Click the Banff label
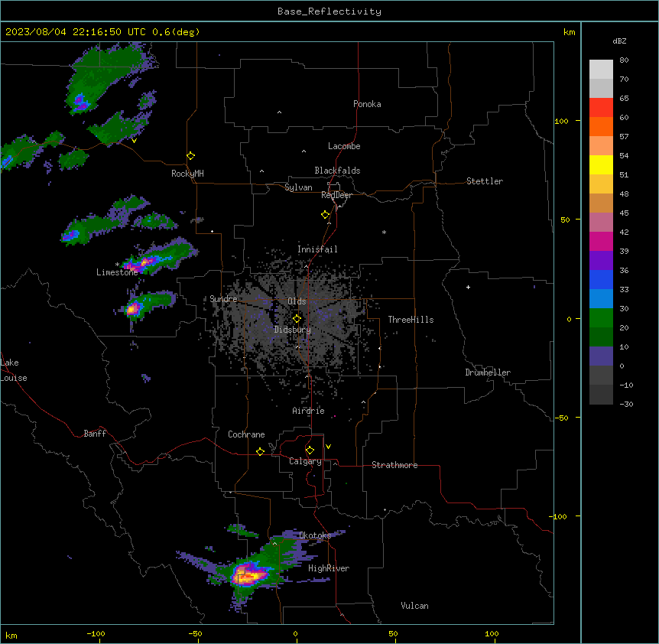 pyautogui.click(x=95, y=434)
